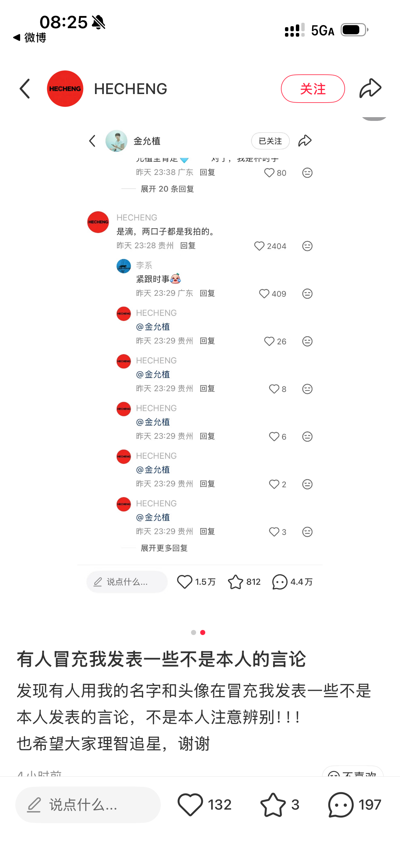Tap the share arrow in top header
The height and width of the screenshot is (868, 400).
pyautogui.click(x=370, y=88)
